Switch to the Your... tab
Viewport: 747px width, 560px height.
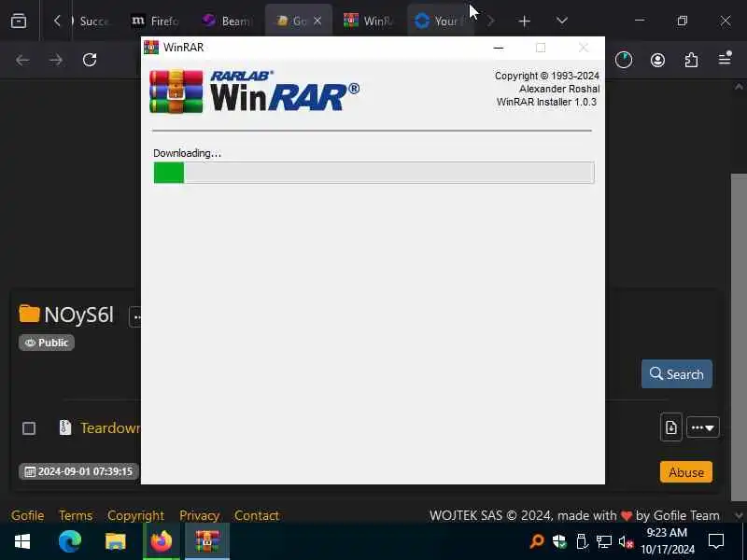tap(439, 21)
